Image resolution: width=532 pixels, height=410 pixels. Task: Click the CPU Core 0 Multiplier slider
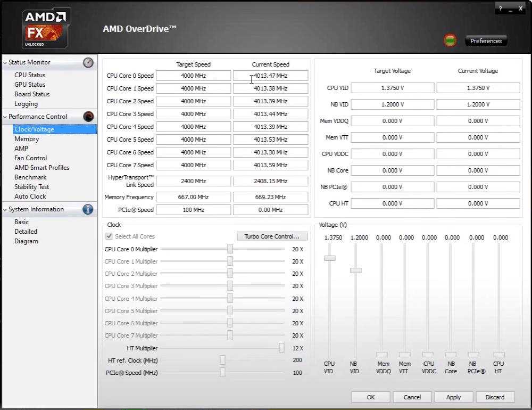click(230, 249)
